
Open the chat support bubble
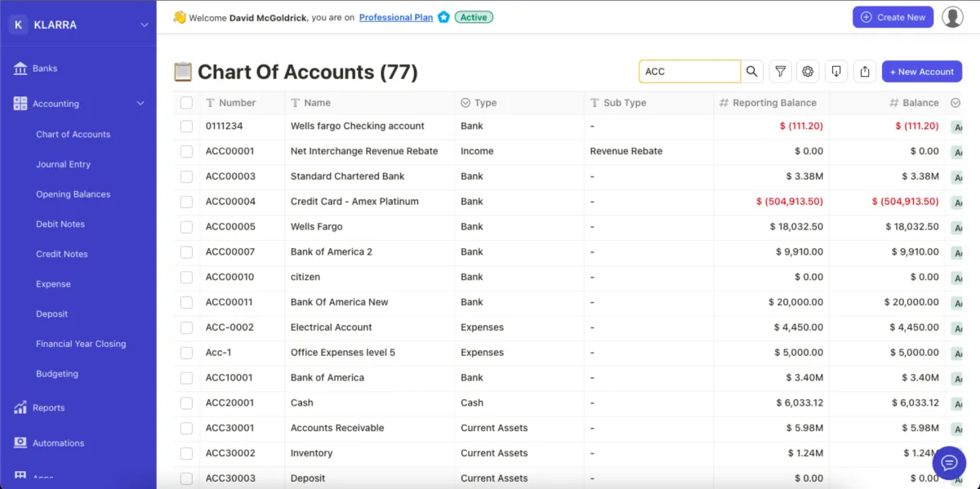click(x=949, y=463)
